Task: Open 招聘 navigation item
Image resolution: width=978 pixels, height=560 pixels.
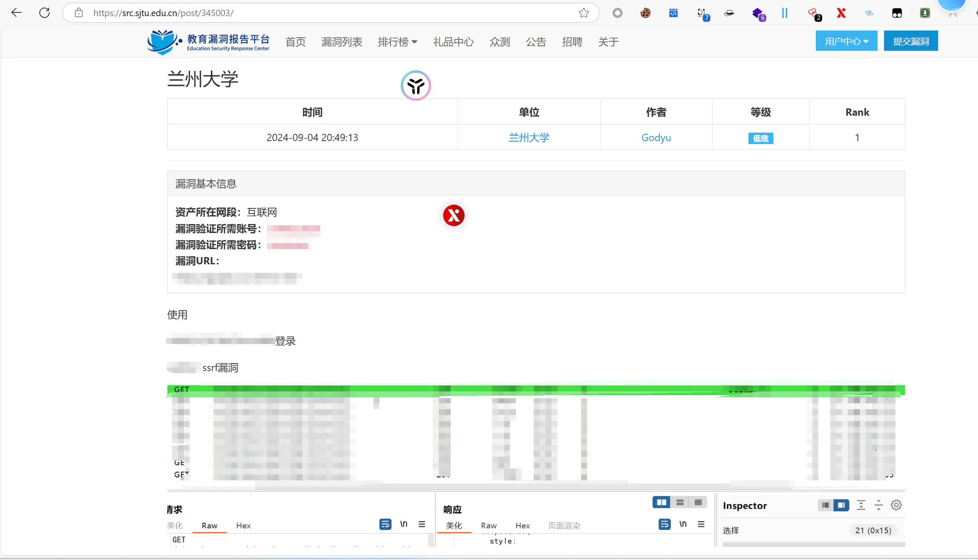Action: coord(572,42)
